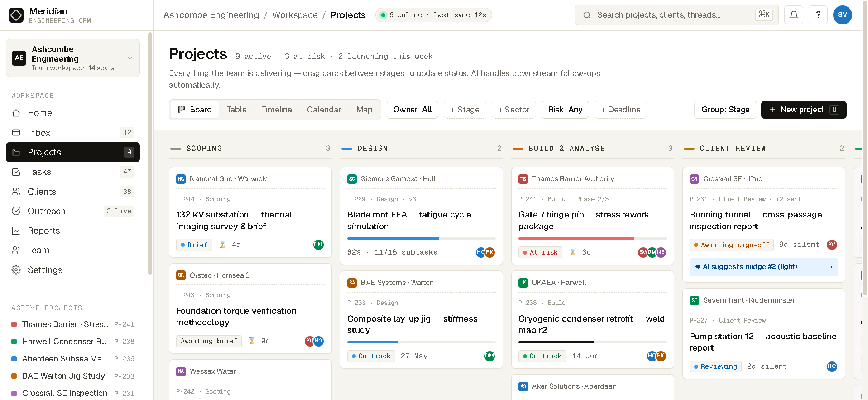Add an active project via plus icon
The image size is (868, 400).
tap(132, 308)
